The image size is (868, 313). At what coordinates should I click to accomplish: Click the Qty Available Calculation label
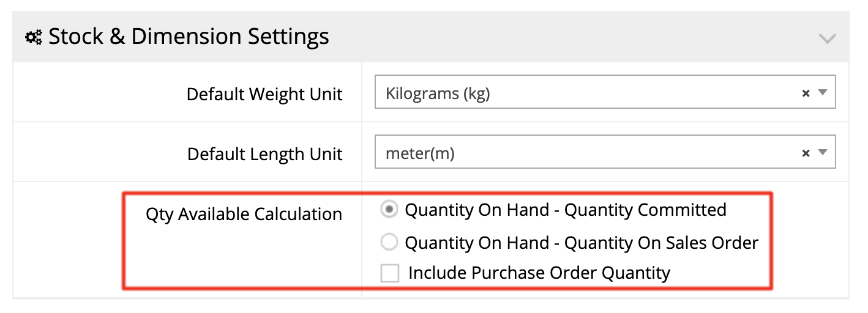tap(244, 215)
